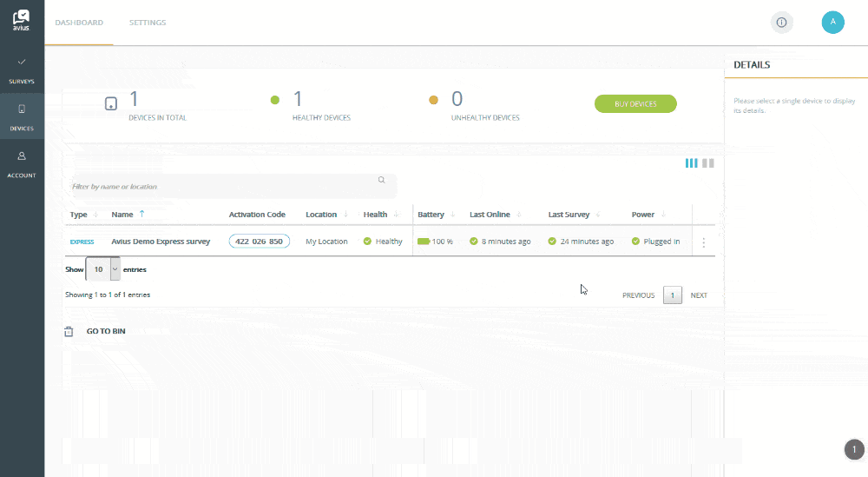868x477 pixels.
Task: Switch to the three-column table view
Action: point(691,163)
